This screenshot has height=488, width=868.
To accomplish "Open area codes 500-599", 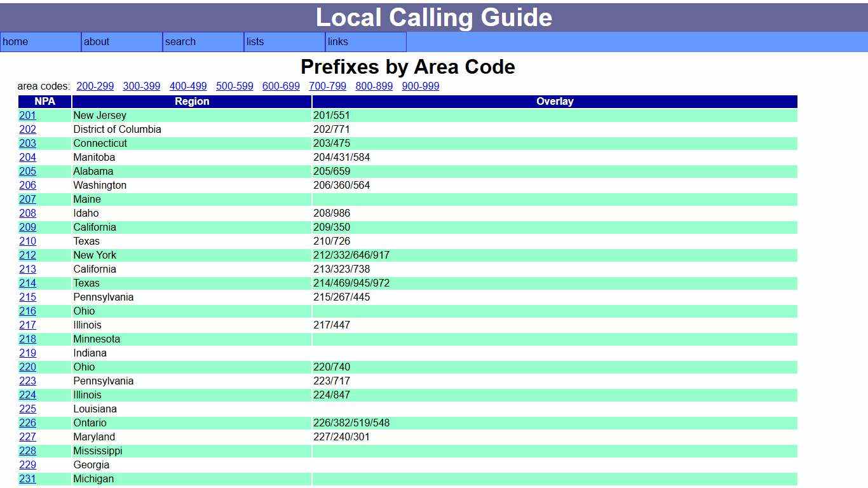I will click(234, 86).
